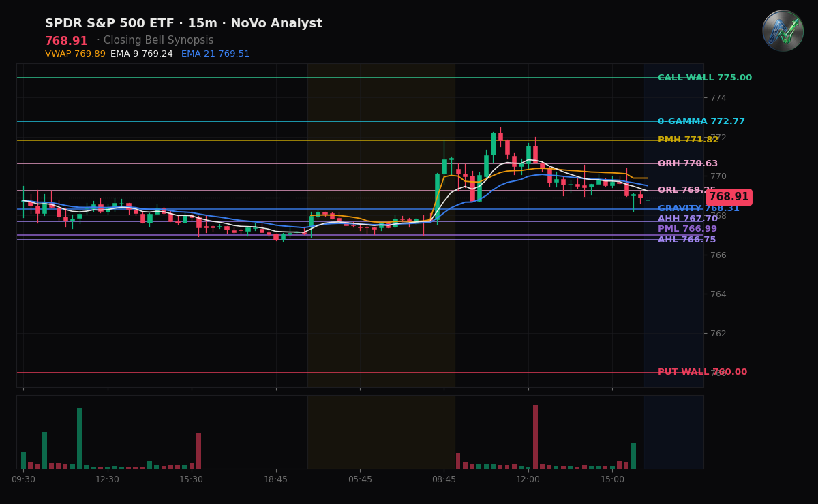The image size is (818, 504).
Task: Click the 762 price axis tick
Action: pyautogui.click(x=718, y=333)
